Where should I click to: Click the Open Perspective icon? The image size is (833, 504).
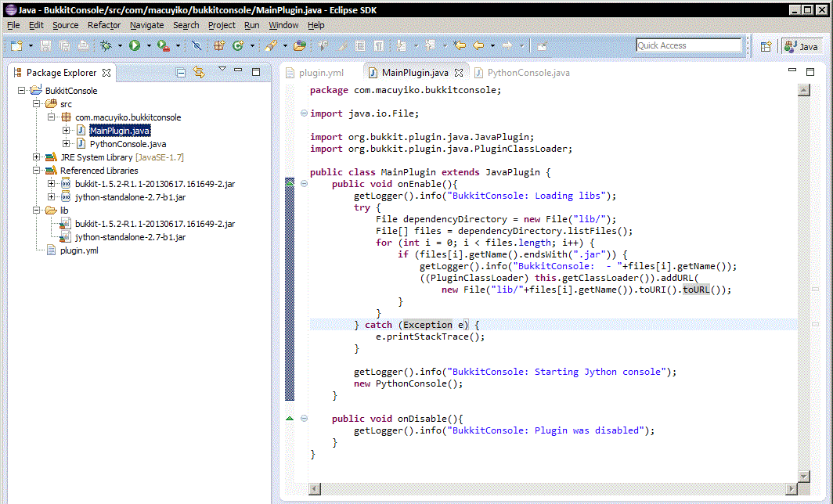tap(766, 46)
